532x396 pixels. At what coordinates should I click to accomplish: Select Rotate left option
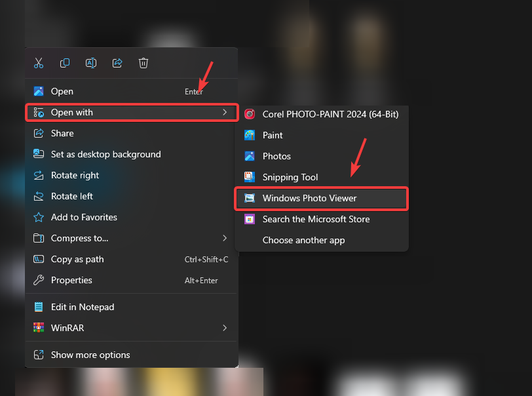pyautogui.click(x=131, y=196)
